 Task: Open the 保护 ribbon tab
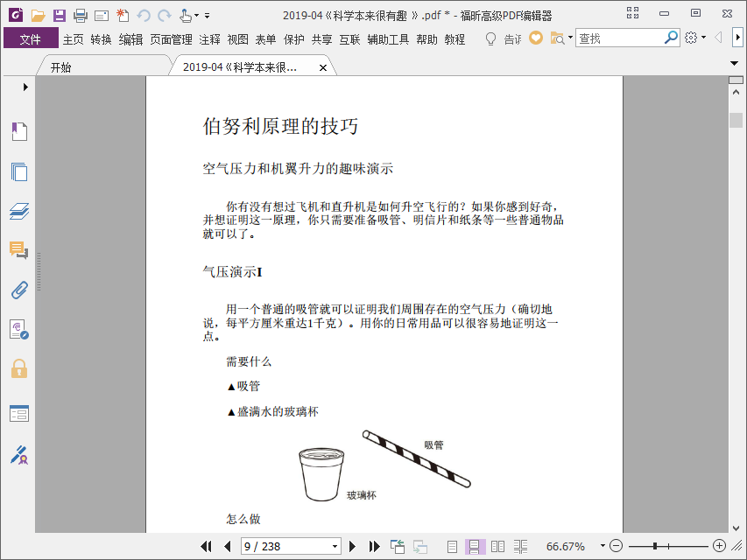click(294, 39)
